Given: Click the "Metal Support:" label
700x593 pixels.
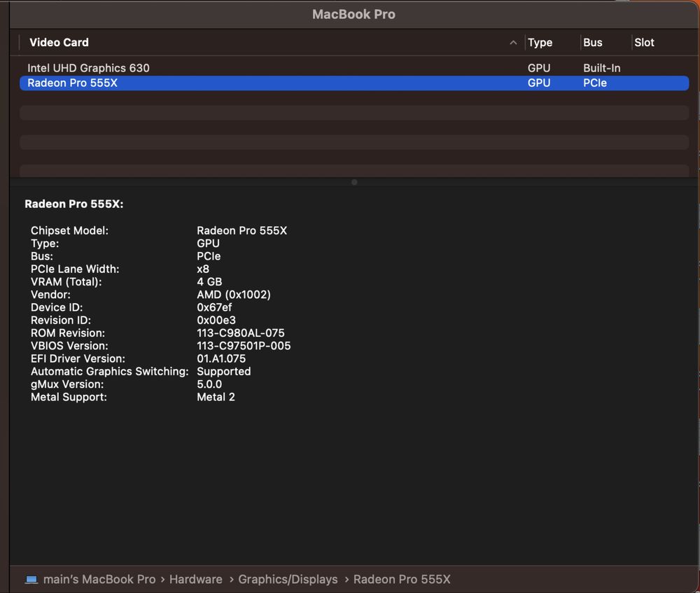Looking at the screenshot, I should [x=69, y=397].
